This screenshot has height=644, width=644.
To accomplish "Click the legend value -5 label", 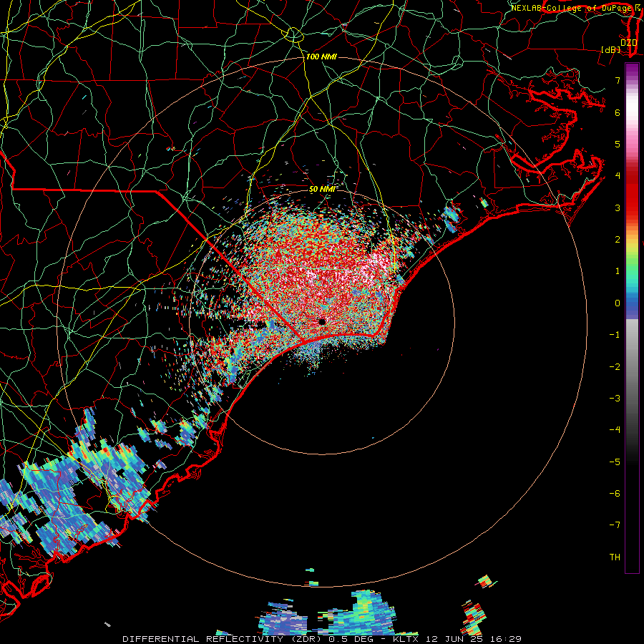I will [615, 462].
